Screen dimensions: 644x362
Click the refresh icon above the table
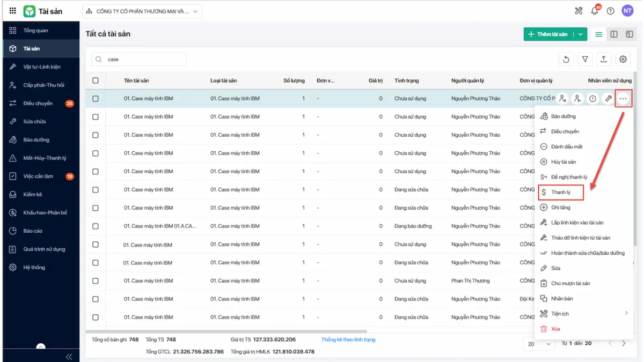(x=566, y=60)
